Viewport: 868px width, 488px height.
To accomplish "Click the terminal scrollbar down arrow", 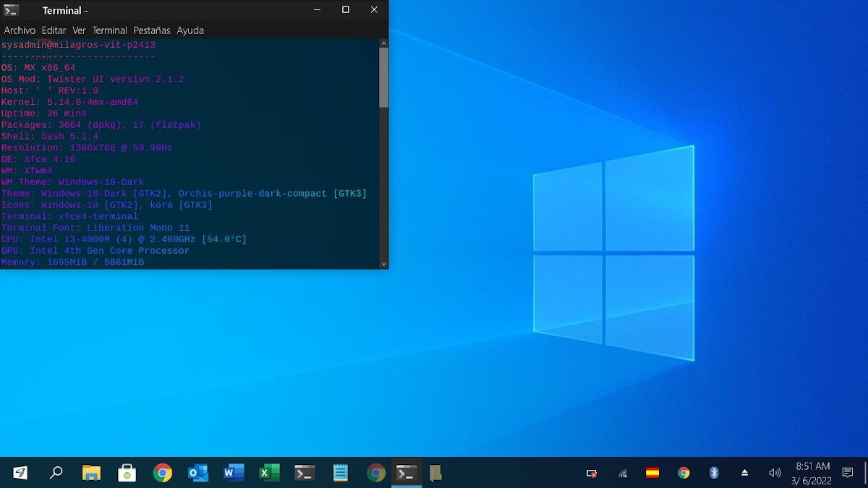I will 383,264.
